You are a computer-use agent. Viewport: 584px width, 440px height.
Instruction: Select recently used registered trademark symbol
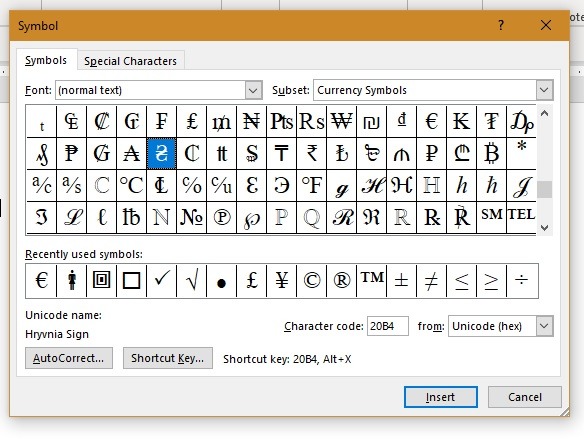pyautogui.click(x=342, y=281)
